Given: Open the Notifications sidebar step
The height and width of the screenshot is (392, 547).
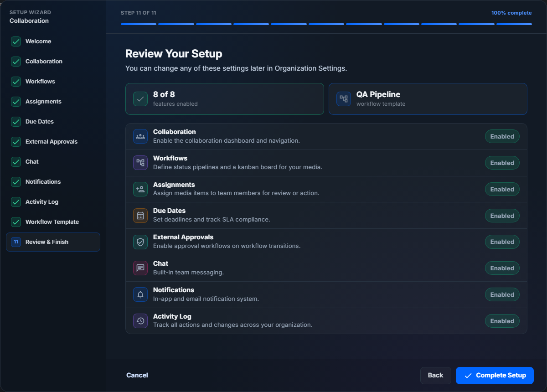Looking at the screenshot, I should (x=53, y=182).
